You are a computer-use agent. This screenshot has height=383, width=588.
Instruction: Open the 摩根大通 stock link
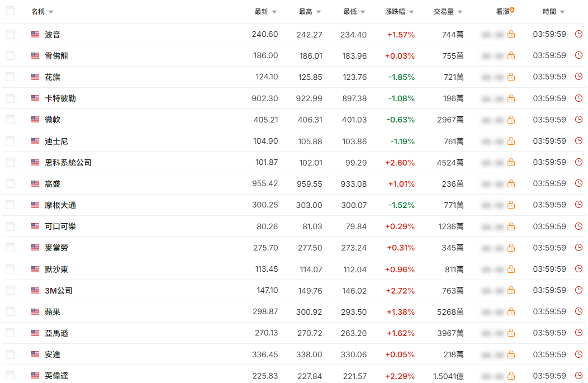pos(60,205)
